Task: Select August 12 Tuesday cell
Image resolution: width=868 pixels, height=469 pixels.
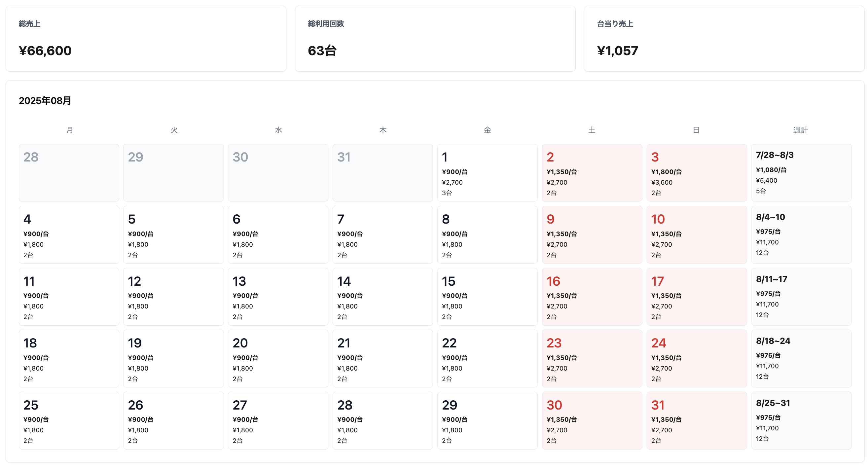Action: [x=173, y=297]
